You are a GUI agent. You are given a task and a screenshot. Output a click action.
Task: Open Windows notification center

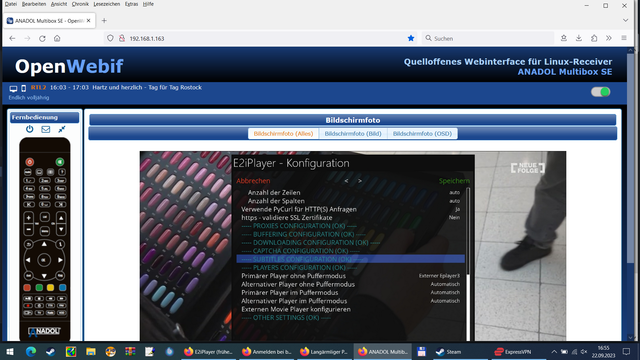tap(626, 351)
